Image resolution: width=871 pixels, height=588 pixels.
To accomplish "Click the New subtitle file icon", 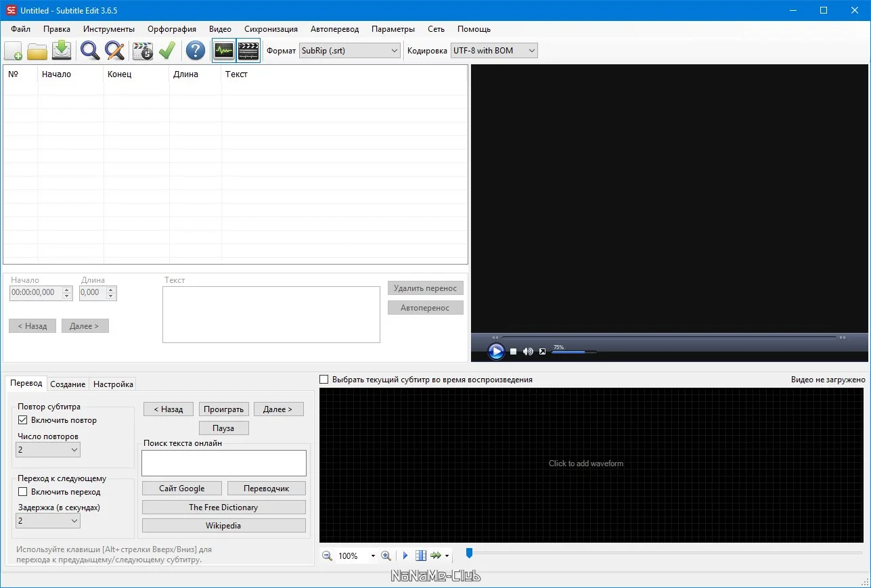I will 14,51.
